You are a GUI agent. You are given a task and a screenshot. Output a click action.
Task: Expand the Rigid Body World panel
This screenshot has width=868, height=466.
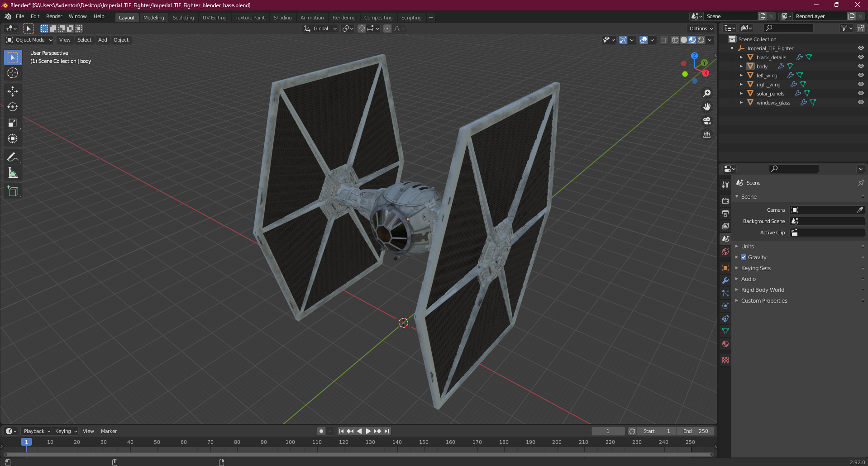(737, 290)
